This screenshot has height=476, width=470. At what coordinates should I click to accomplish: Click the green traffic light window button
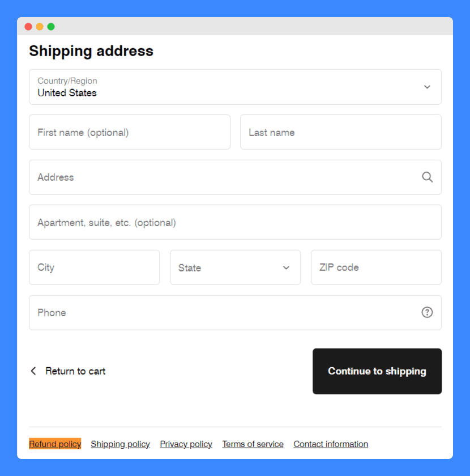[51, 26]
